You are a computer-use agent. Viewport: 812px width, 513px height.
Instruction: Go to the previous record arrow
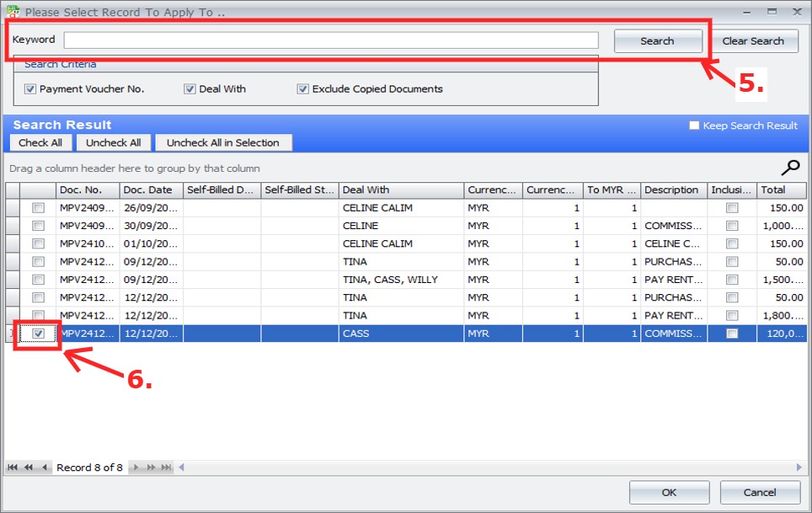click(44, 468)
